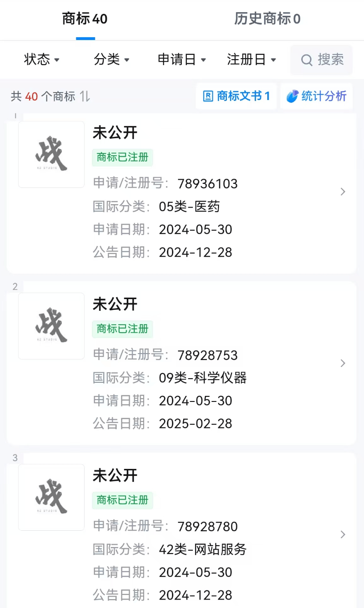The height and width of the screenshot is (608, 364).
Task: Open trademark logo thumbnail for 05类-医药
Action: [52, 154]
